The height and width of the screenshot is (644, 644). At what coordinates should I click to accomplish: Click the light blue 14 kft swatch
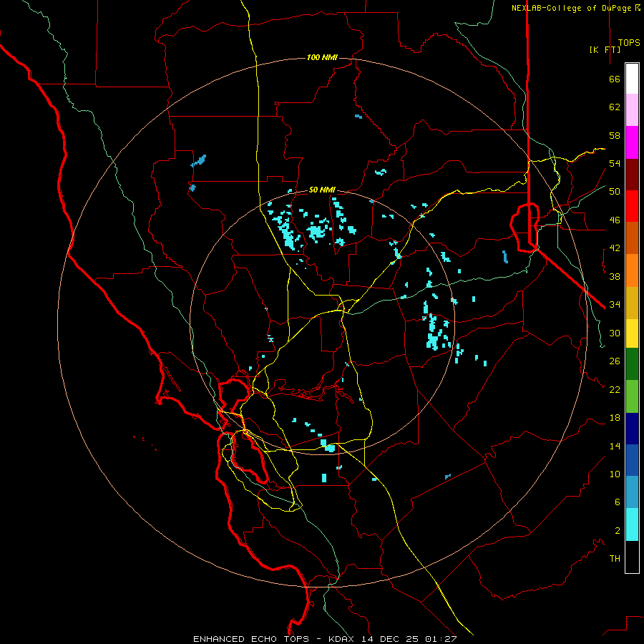pos(632,492)
